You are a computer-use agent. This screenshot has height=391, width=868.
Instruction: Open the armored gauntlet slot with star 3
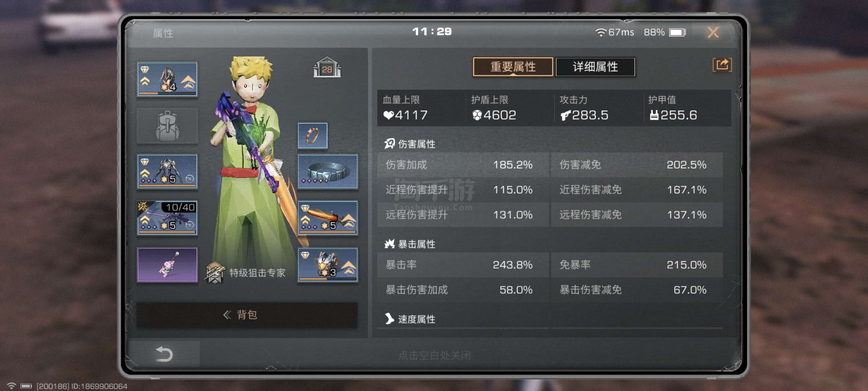[328, 264]
